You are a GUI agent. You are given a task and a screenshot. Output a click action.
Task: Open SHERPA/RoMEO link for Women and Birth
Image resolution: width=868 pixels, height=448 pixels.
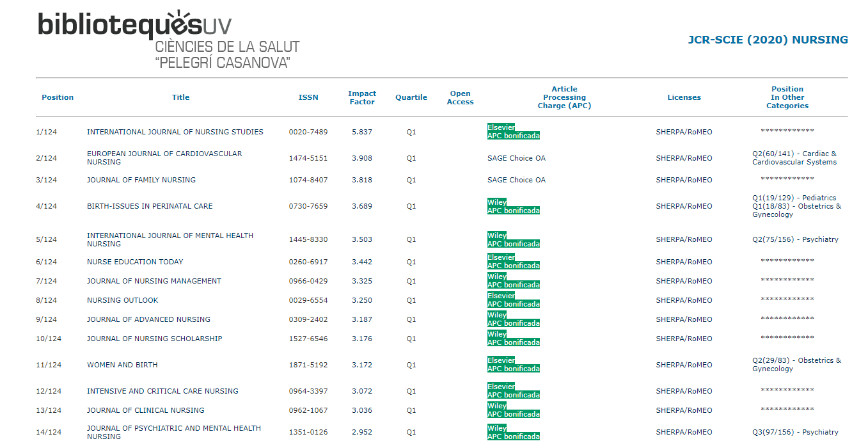pos(684,365)
